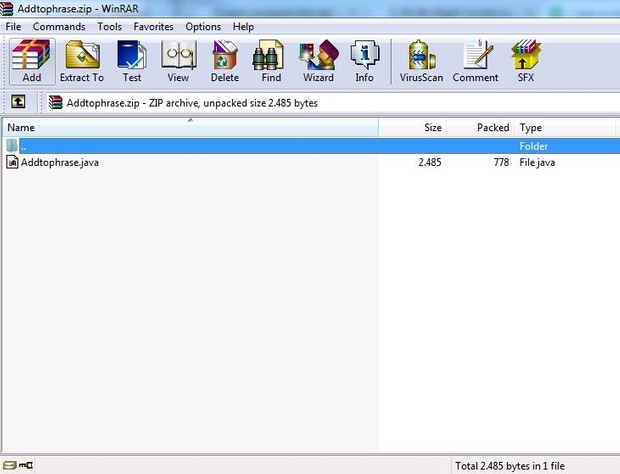Run the Test archive tool
This screenshot has width=620, height=474.
pyautogui.click(x=132, y=61)
